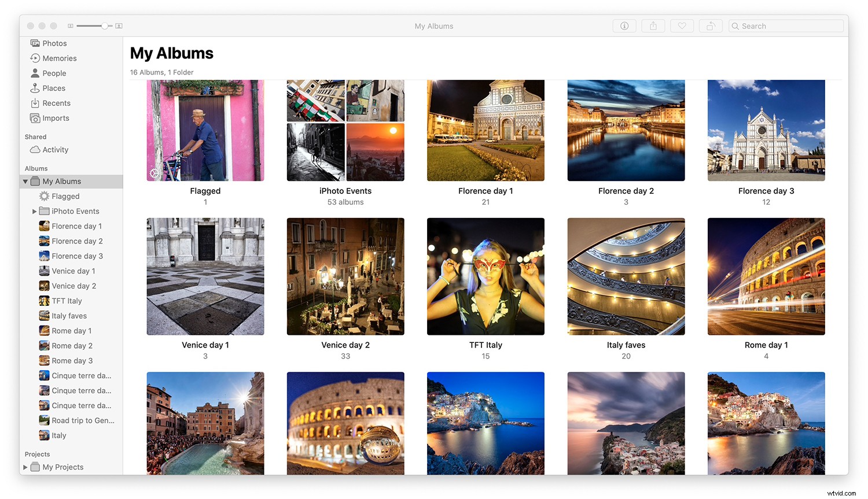The image size is (868, 499).
Task: Switch to large thumbnails right of zoom slider
Action: [x=119, y=25]
